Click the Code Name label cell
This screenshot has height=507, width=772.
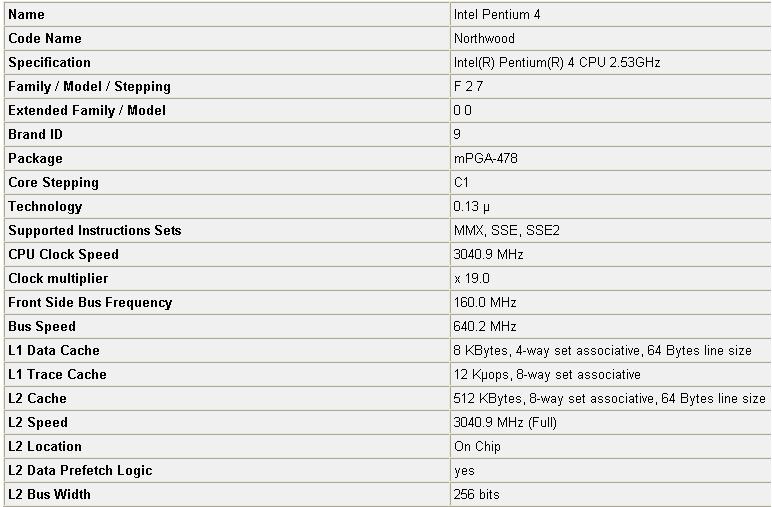[227, 38]
